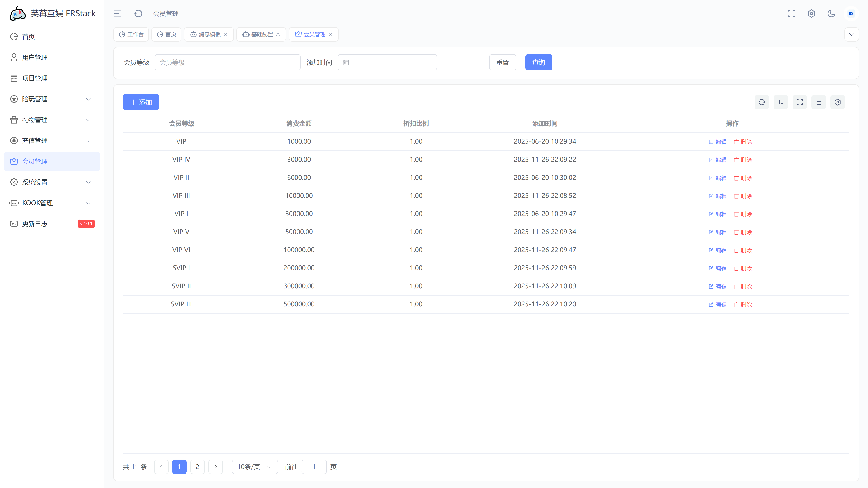
Task: Refresh the table with toolbar refresh icon
Action: pos(762,102)
